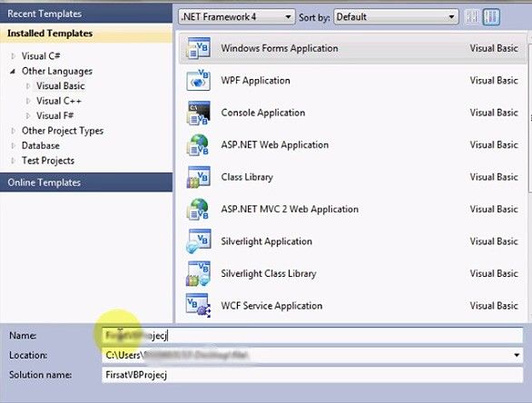Click the Console Application template icon
This screenshot has width=532, height=403.
198,113
